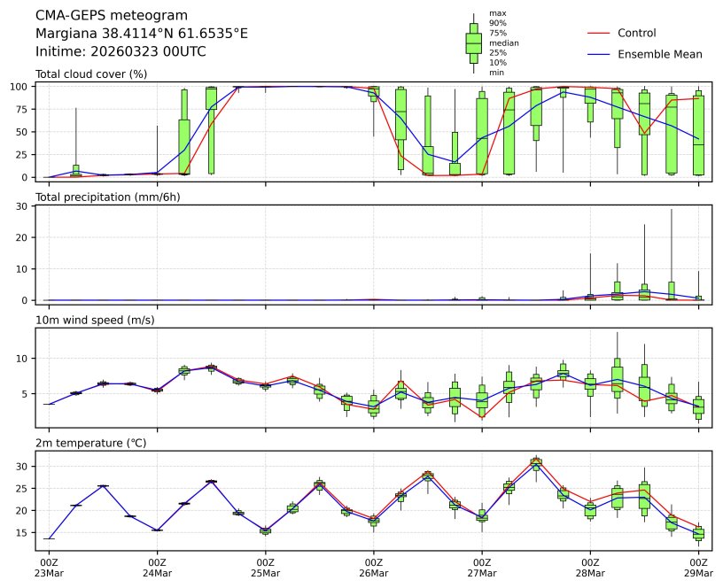Select the Total cloud cover panel title
This screenshot has width=723, height=588.
pyautogui.click(x=90, y=74)
